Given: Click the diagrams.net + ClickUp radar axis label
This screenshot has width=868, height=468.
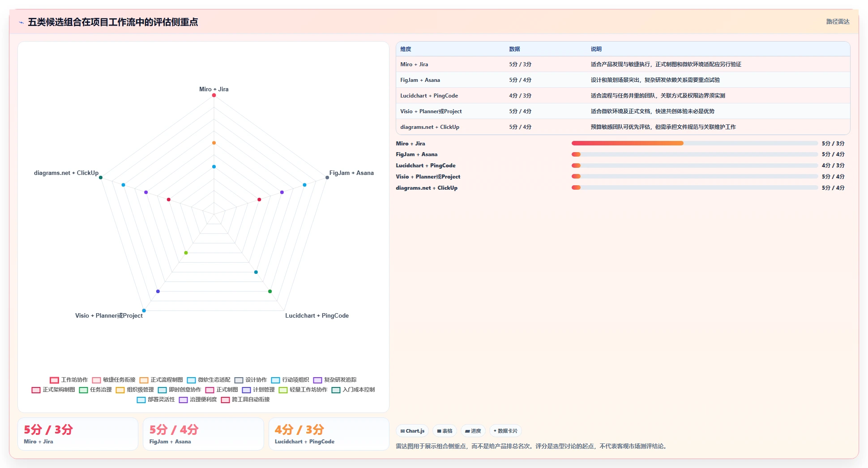Looking at the screenshot, I should click(66, 173).
